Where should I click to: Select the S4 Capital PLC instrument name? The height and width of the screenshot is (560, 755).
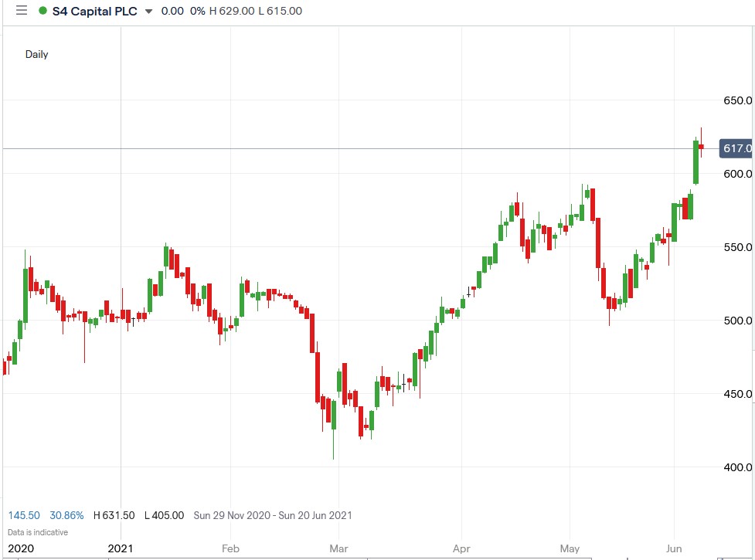tap(94, 11)
